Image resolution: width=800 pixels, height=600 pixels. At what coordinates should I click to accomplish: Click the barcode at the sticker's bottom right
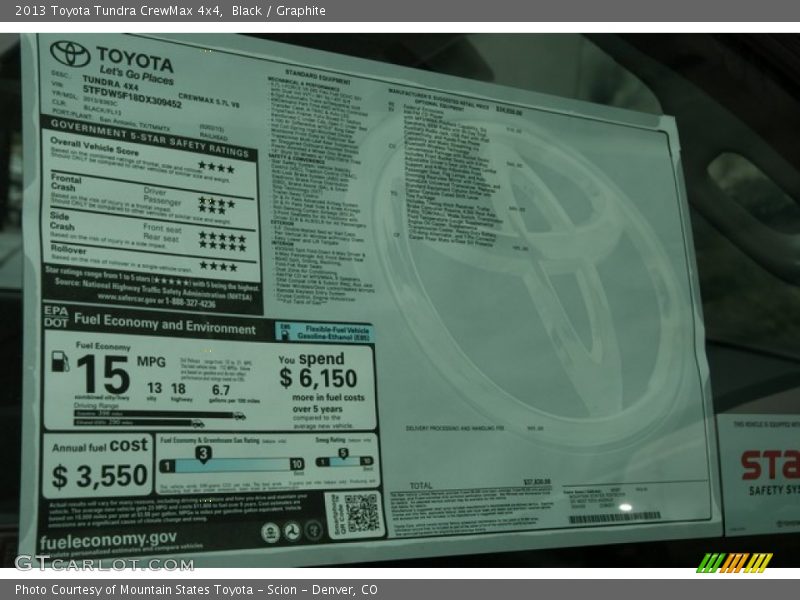[614, 518]
